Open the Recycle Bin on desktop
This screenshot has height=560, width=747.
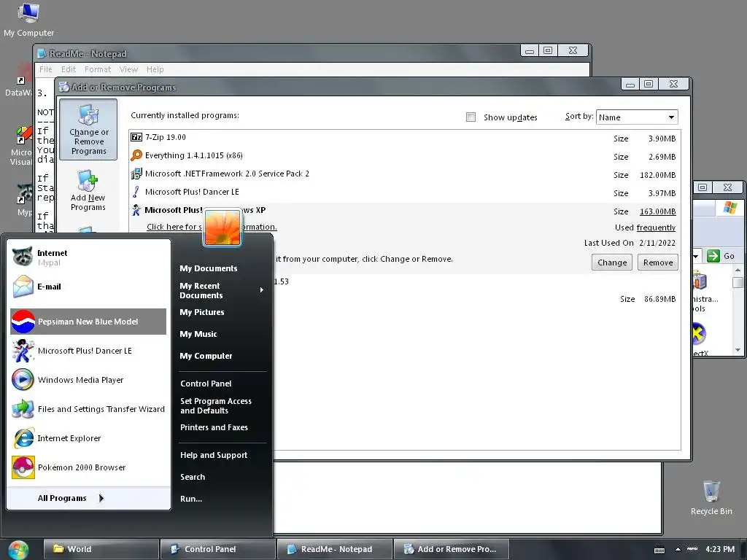coord(711,491)
